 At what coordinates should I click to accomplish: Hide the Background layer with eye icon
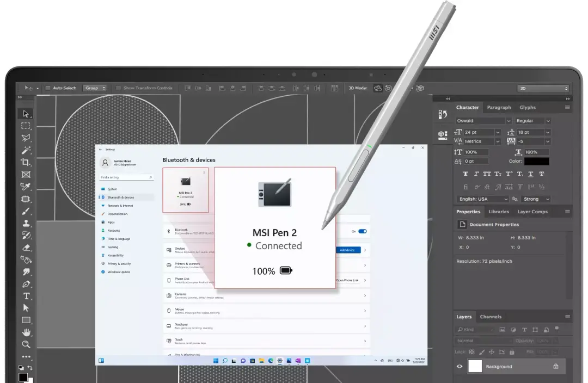click(x=460, y=367)
